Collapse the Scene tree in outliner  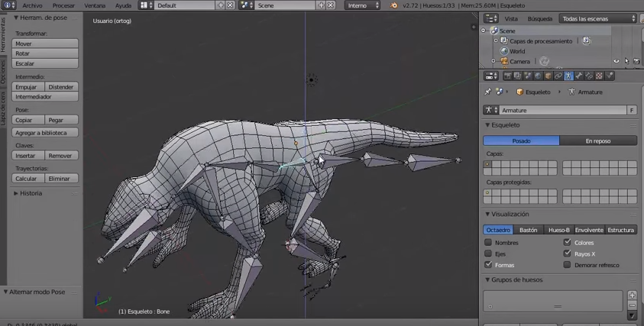tap(484, 31)
